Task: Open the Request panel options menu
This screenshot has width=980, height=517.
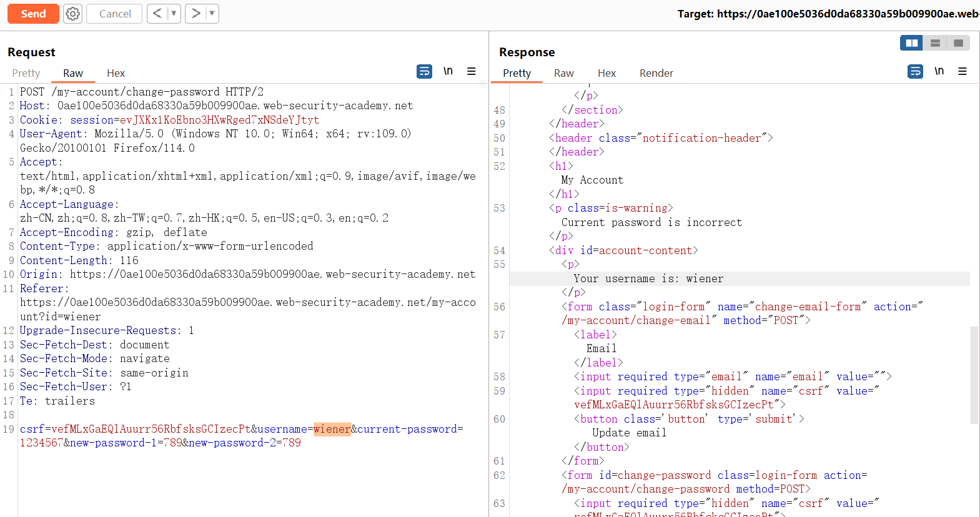Action: point(472,71)
